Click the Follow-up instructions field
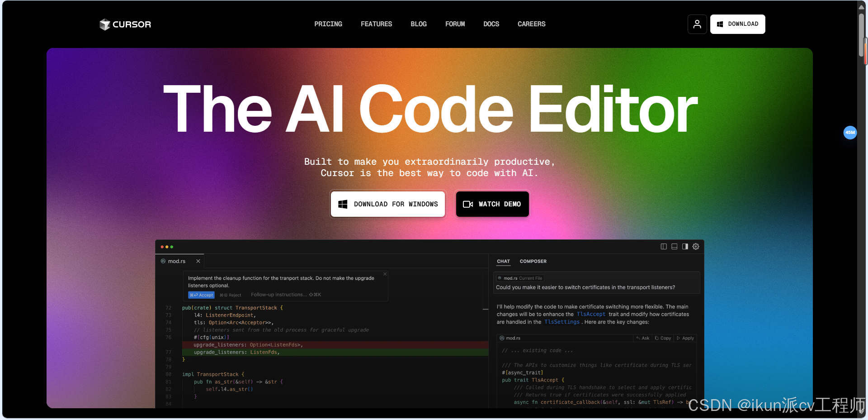 click(x=286, y=295)
